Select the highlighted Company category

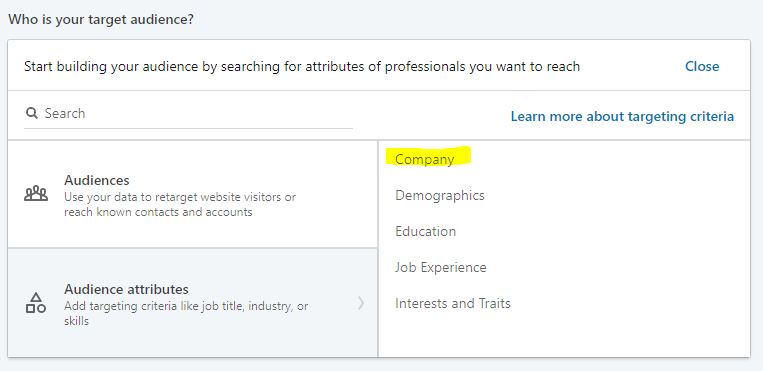point(424,159)
